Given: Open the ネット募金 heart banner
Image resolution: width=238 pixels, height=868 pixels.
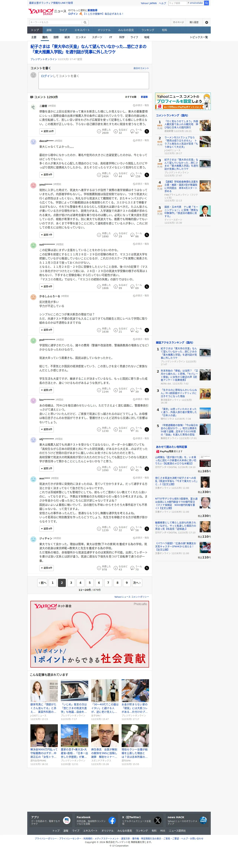Looking at the screenshot, I should [x=90, y=634].
